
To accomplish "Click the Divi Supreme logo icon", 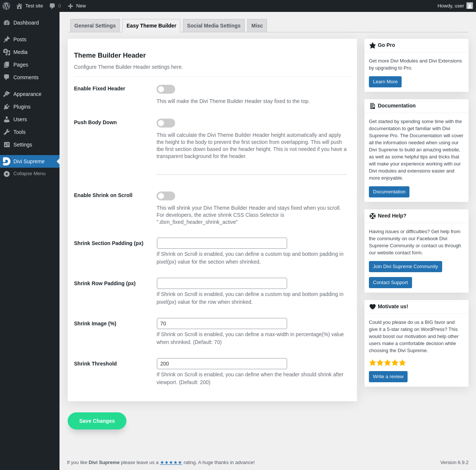I will tap(7, 161).
